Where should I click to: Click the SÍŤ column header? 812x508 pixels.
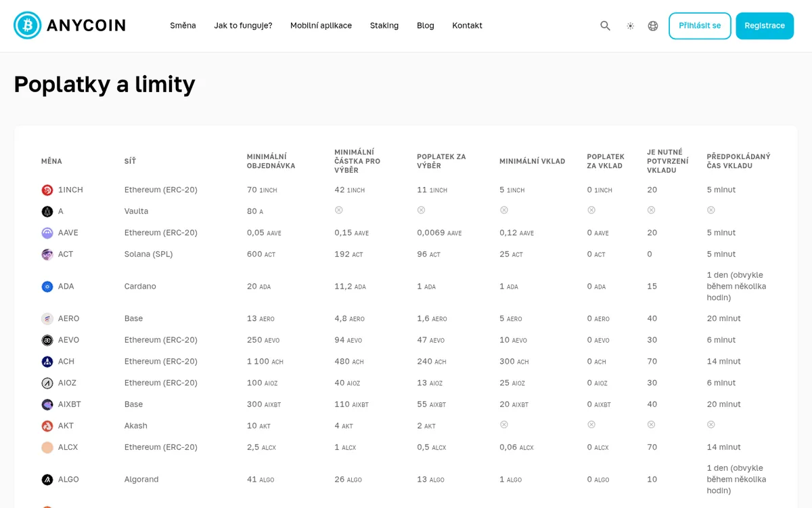pyautogui.click(x=130, y=161)
